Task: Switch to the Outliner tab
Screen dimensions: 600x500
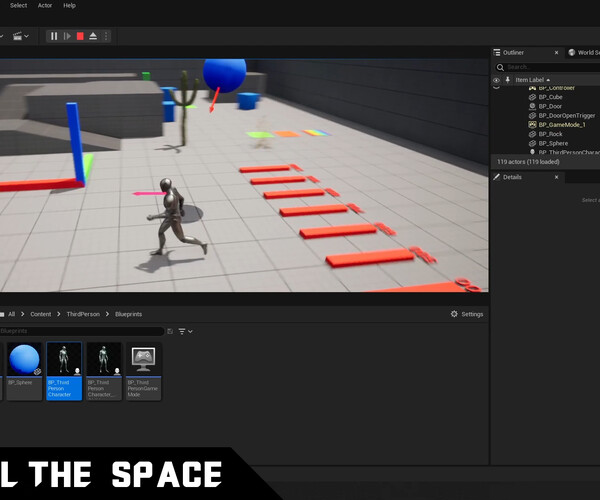Action: [x=513, y=52]
